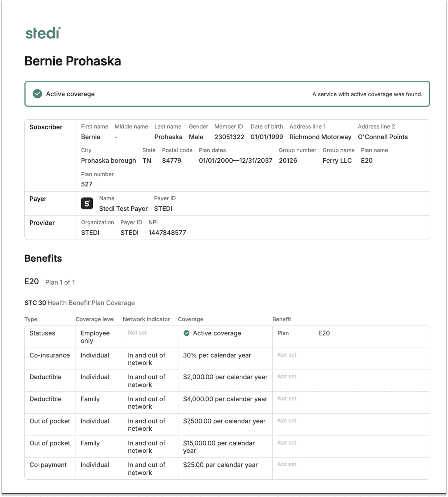The height and width of the screenshot is (497, 448).
Task: Click the Group name Ferry LLC
Action: 337,160
